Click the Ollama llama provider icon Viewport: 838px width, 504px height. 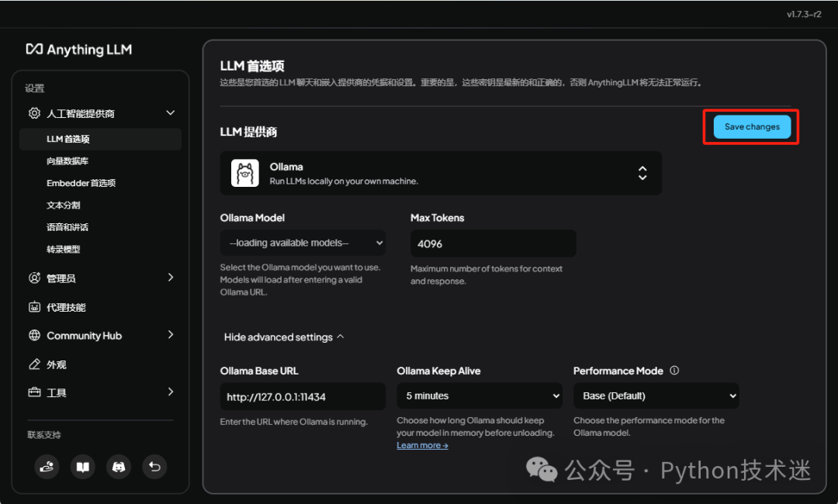[244, 173]
